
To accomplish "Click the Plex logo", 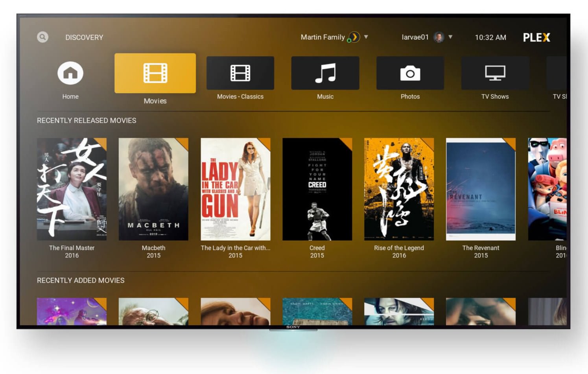I will tap(536, 37).
